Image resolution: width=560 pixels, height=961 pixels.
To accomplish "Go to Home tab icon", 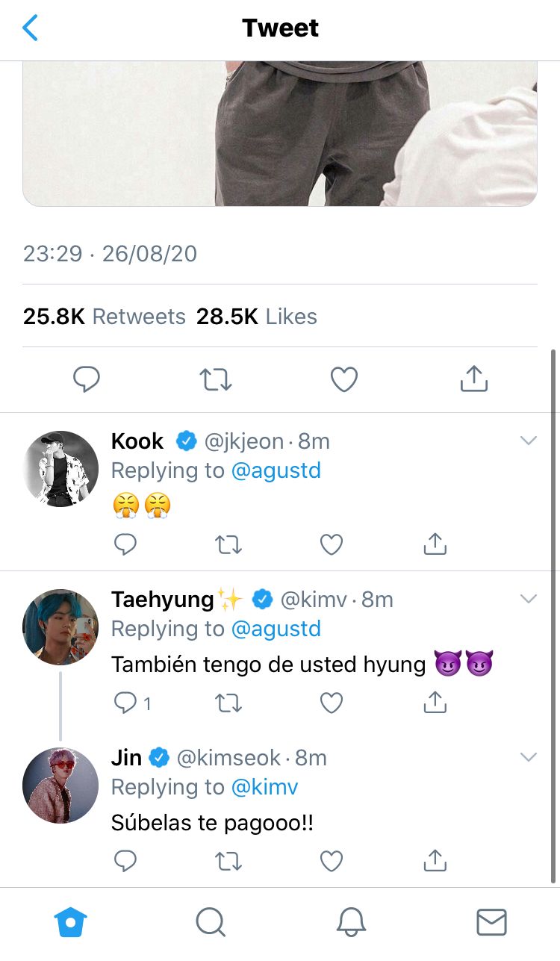I will click(71, 922).
